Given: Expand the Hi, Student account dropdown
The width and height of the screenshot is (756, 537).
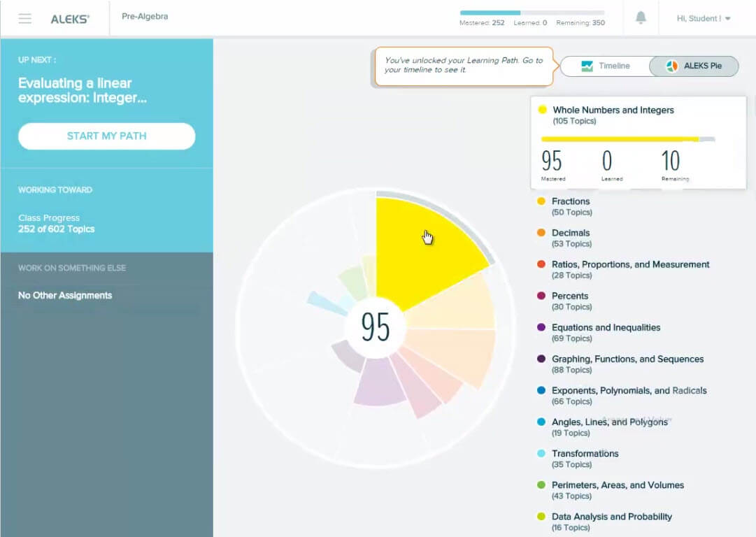Looking at the screenshot, I should tap(704, 18).
